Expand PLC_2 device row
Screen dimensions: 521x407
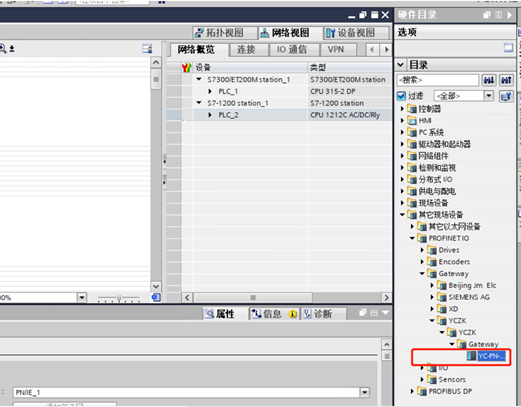210,115
